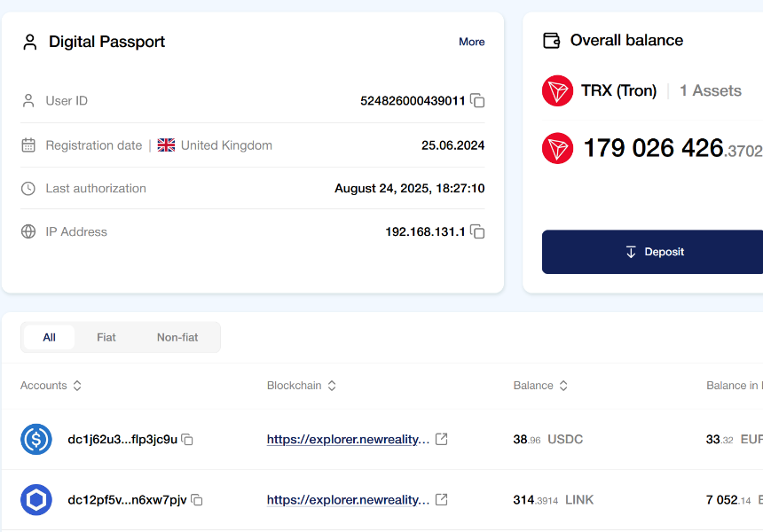The width and height of the screenshot is (763, 532).
Task: Copy the User ID number
Action: 477,101
